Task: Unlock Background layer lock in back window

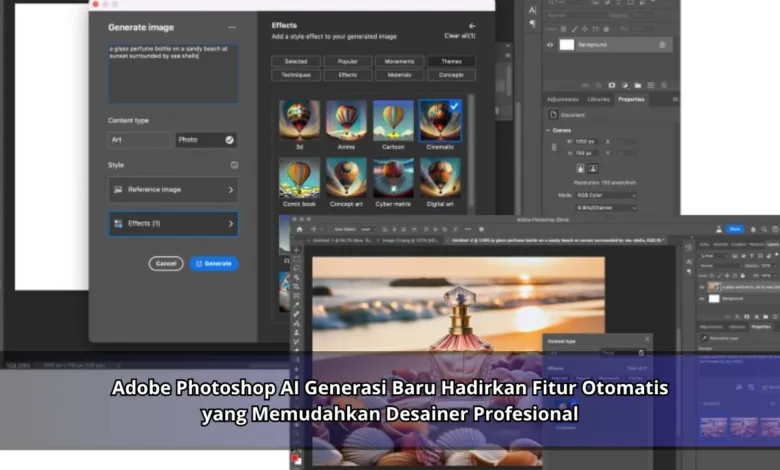Action: click(662, 45)
